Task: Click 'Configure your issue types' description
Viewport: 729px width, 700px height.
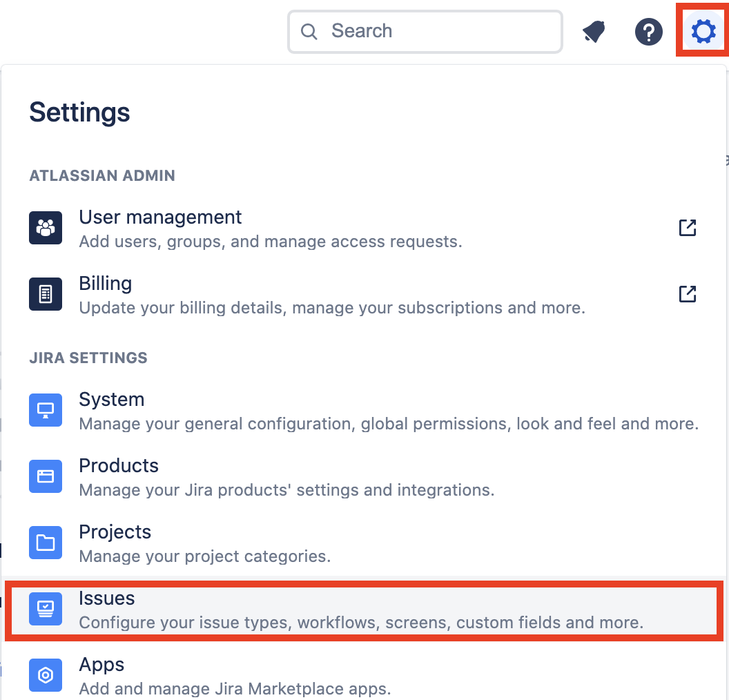Action: (361, 623)
